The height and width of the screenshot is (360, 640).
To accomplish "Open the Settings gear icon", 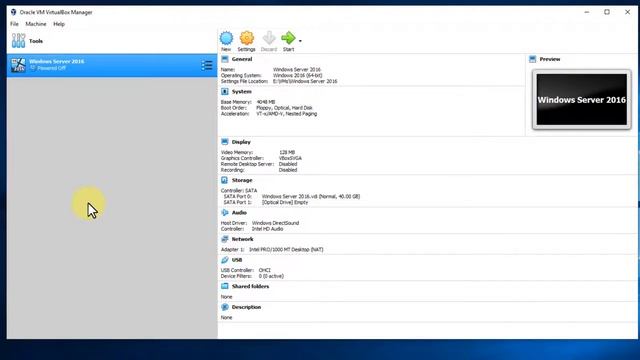I will pos(247,38).
